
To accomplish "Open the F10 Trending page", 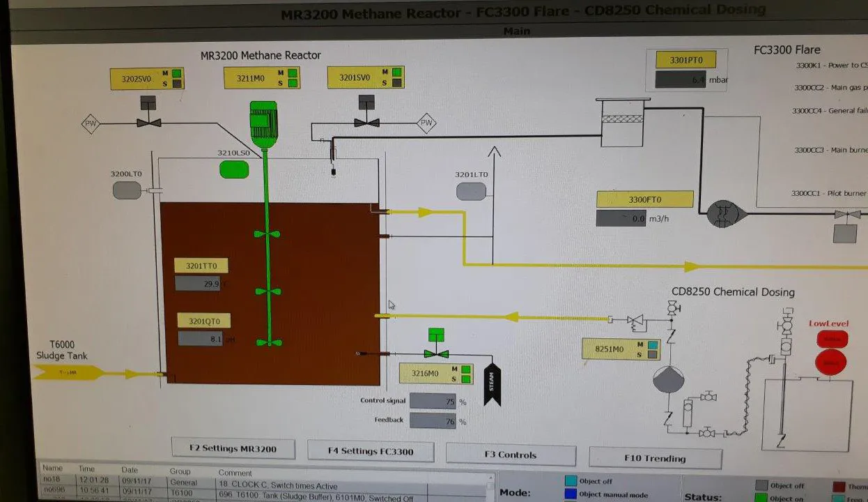I will click(x=655, y=458).
